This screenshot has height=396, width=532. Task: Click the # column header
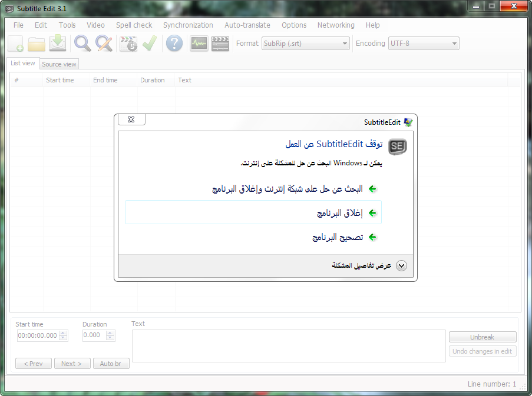(27, 80)
